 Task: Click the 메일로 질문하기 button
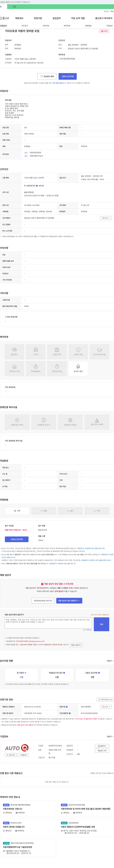[76, 645]
